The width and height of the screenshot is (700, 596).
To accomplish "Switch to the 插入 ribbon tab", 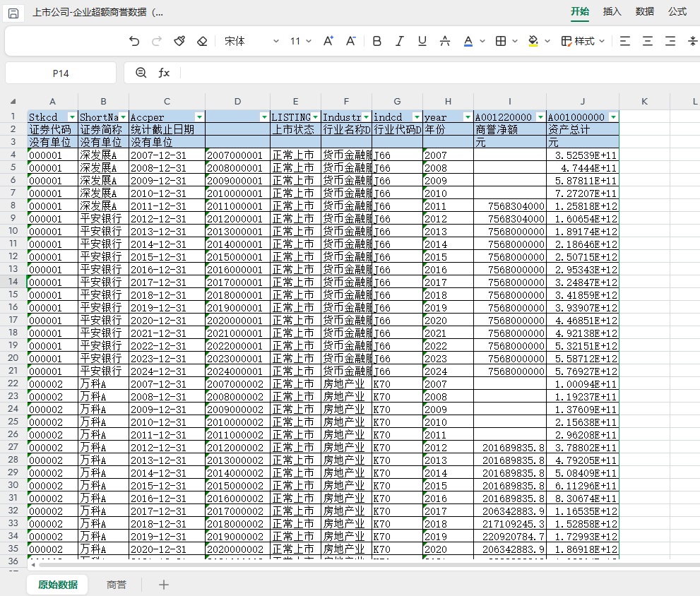I will [x=612, y=11].
